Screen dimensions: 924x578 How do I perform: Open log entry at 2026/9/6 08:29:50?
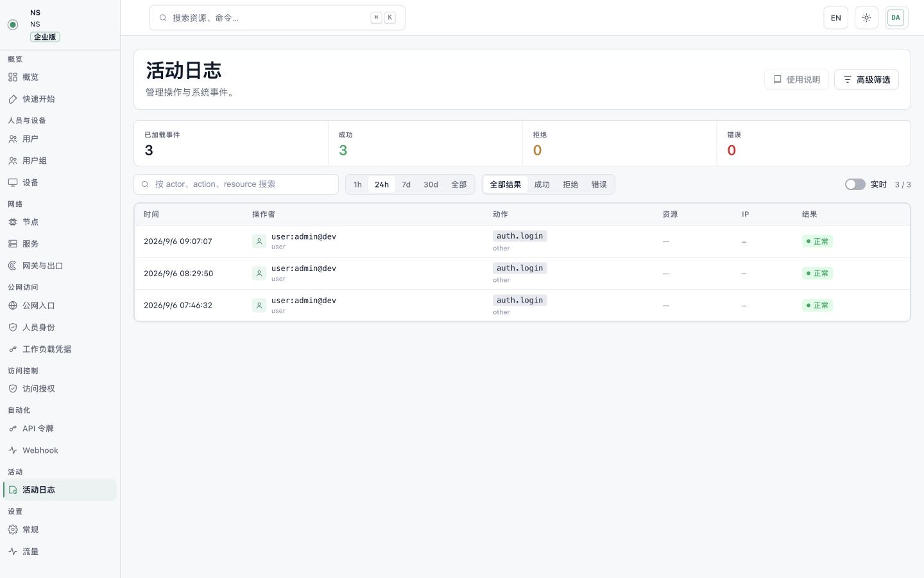click(522, 274)
